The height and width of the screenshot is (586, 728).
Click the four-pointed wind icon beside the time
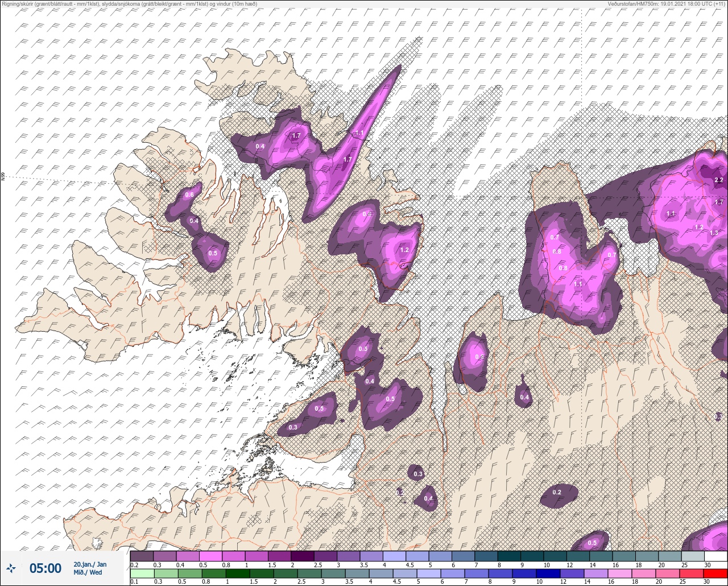point(11,568)
